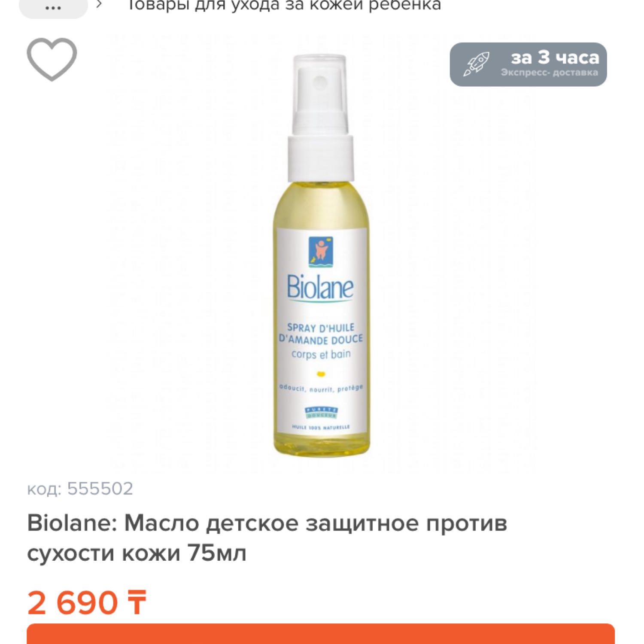Select the 75мл volume text in title
The height and width of the screenshot is (644, 644).
216,553
